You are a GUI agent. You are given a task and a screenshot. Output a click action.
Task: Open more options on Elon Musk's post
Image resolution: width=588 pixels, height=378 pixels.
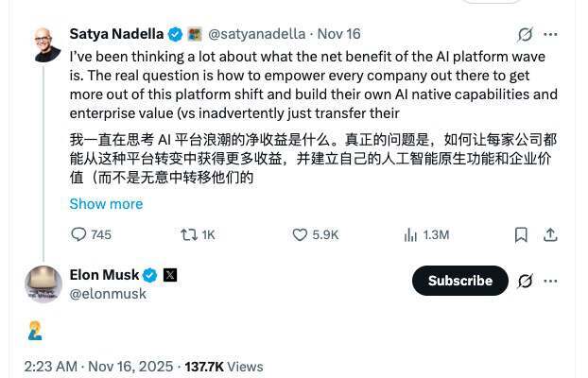coord(550,281)
